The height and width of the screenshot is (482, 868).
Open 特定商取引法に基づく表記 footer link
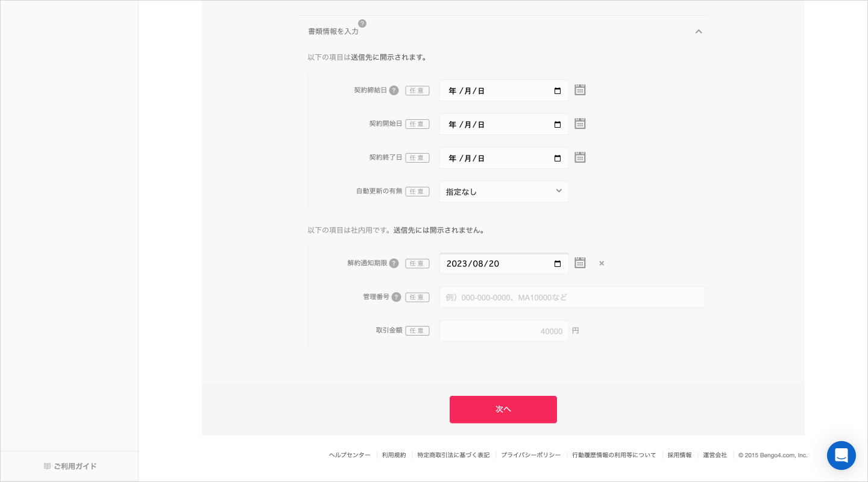click(x=453, y=455)
